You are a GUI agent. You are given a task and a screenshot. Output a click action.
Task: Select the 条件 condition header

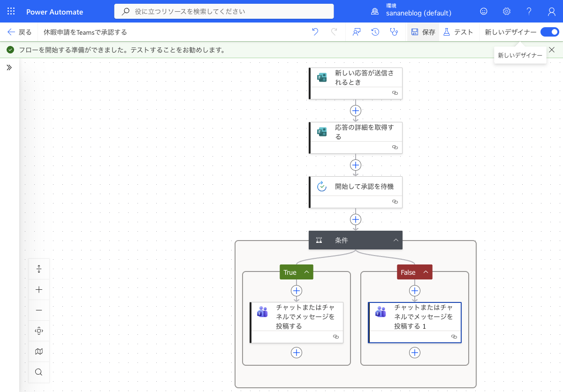(356, 240)
